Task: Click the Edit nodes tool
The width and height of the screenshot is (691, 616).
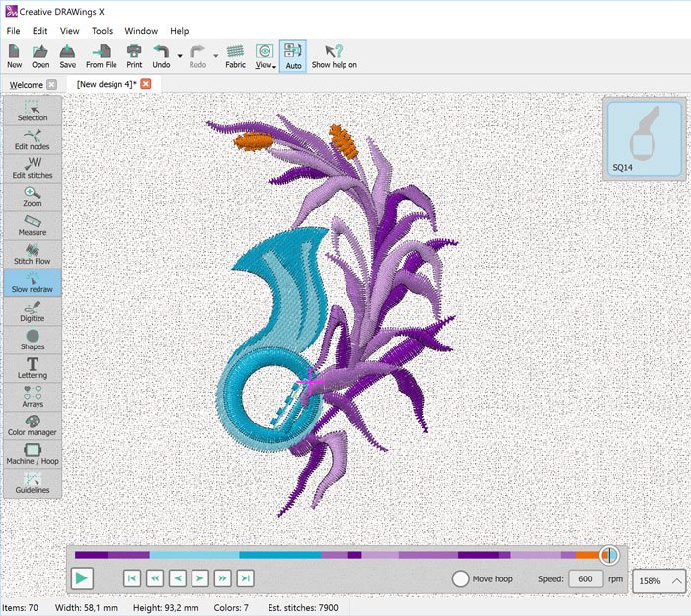Action: 33,139
